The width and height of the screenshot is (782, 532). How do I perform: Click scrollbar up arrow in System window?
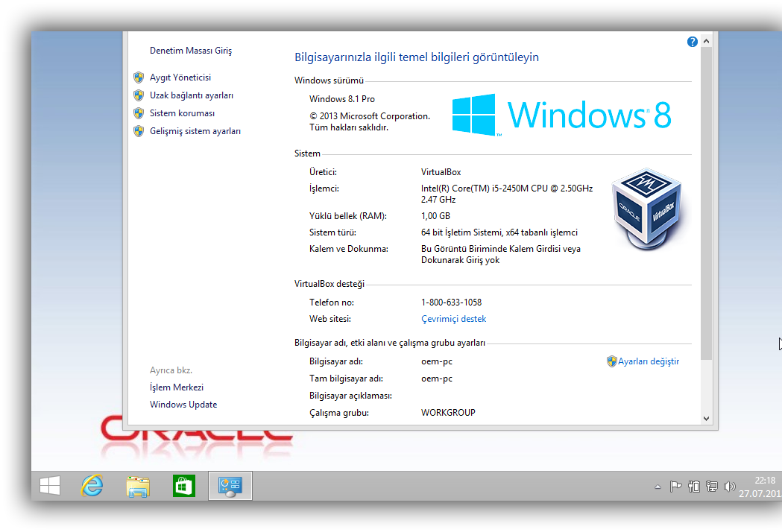pos(706,42)
